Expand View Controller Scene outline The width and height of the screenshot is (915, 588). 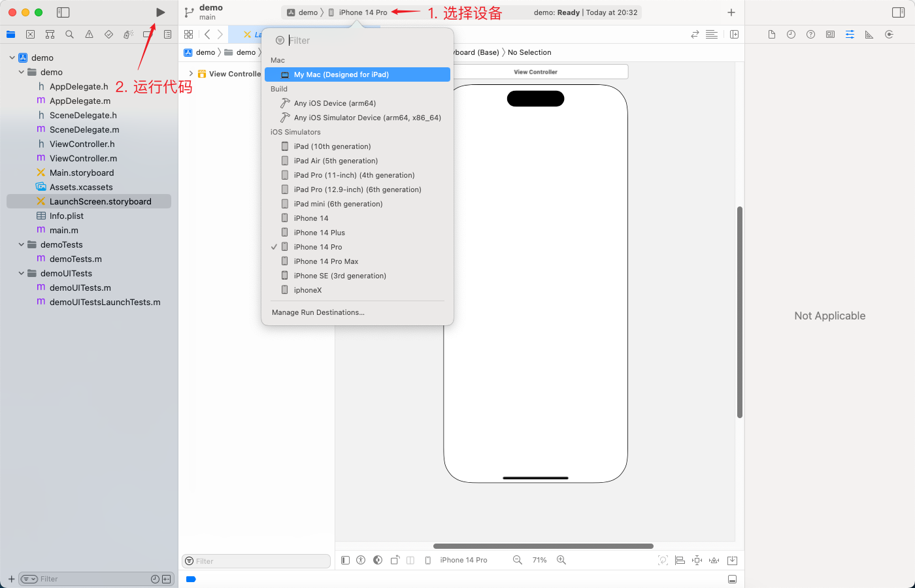pos(191,74)
